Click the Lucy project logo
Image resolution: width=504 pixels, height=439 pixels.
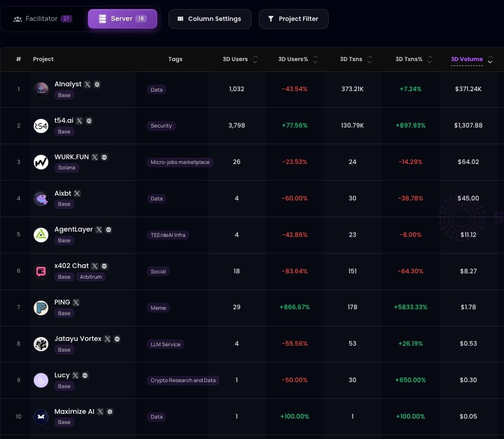click(x=41, y=380)
